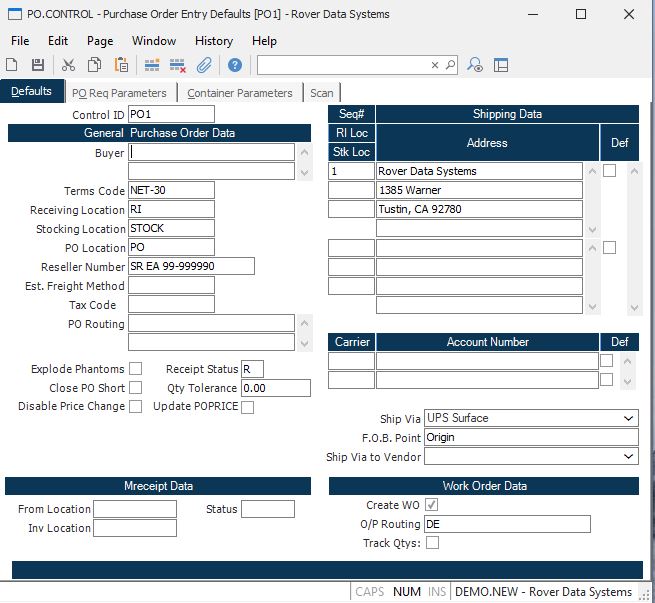Viewport: 655px width, 603px height.
Task: Expand the Buyer field scroll arrow
Action: tap(303, 171)
